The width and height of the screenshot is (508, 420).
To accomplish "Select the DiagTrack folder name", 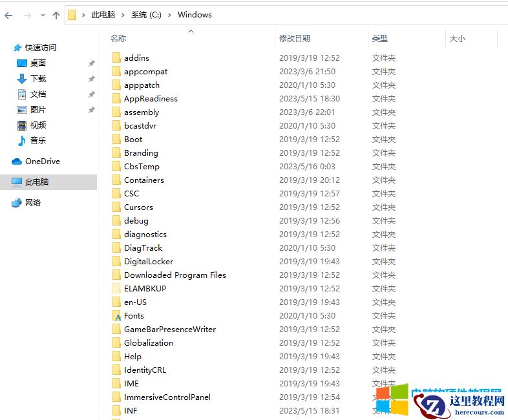I will [143, 248].
